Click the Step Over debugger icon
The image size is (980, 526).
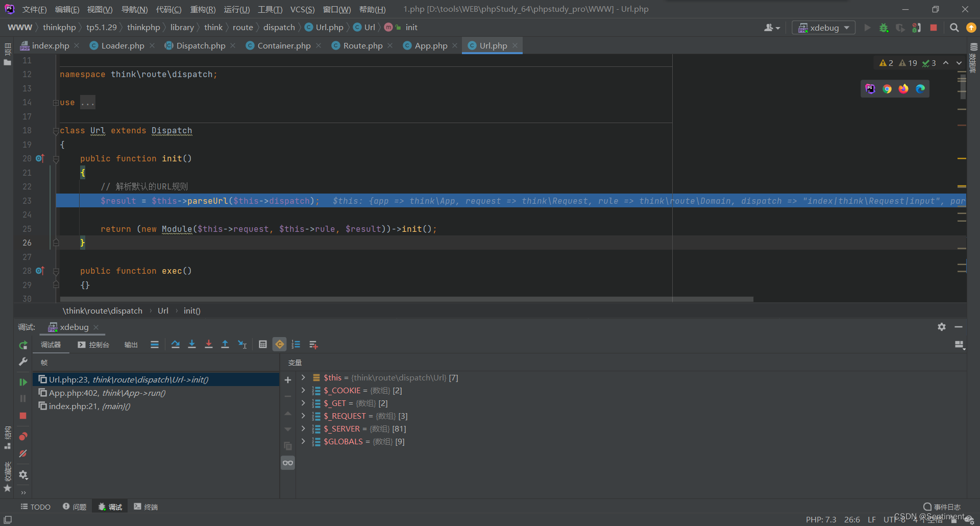tap(175, 345)
